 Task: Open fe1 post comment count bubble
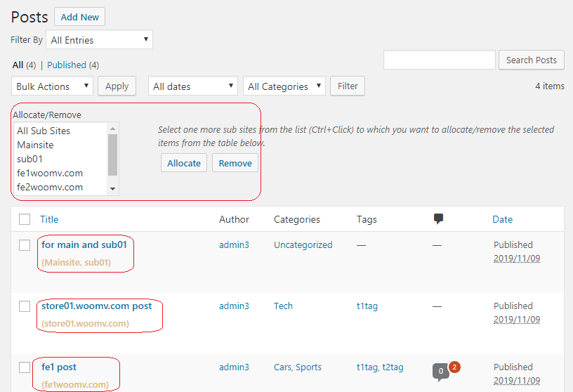(x=440, y=371)
